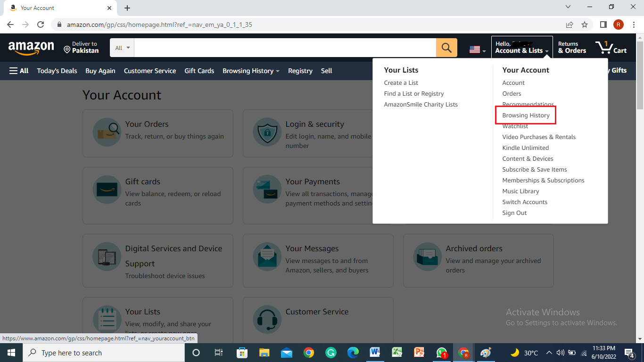Screen dimensions: 644x362
Task: Select Memberships & Subscriptions menu item
Action: [x=543, y=181]
